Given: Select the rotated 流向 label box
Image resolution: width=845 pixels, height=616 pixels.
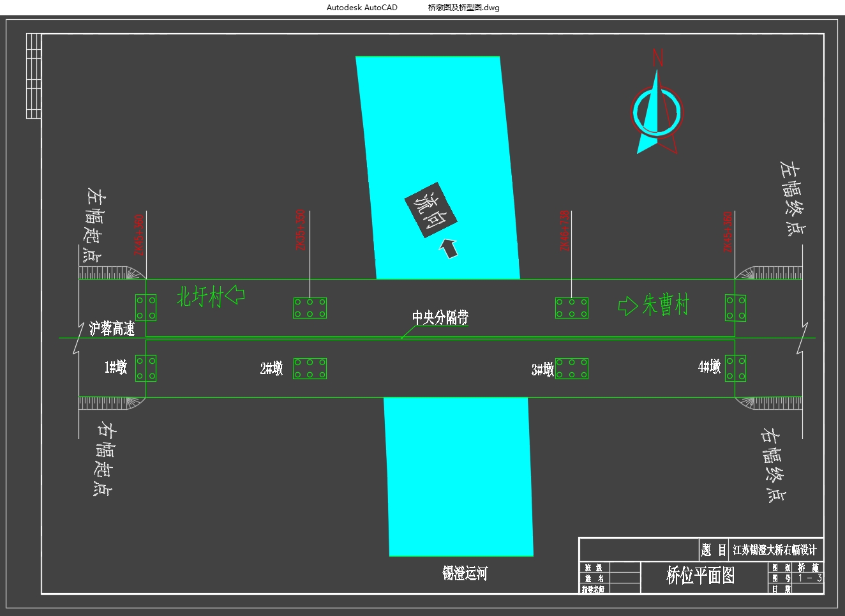Looking at the screenshot, I should point(430,211).
